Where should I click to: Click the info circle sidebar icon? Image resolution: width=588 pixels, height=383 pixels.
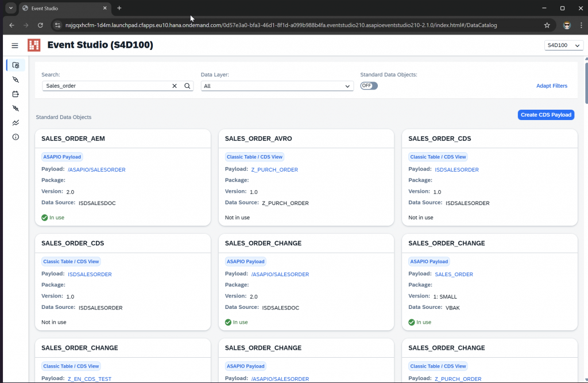pyautogui.click(x=16, y=137)
